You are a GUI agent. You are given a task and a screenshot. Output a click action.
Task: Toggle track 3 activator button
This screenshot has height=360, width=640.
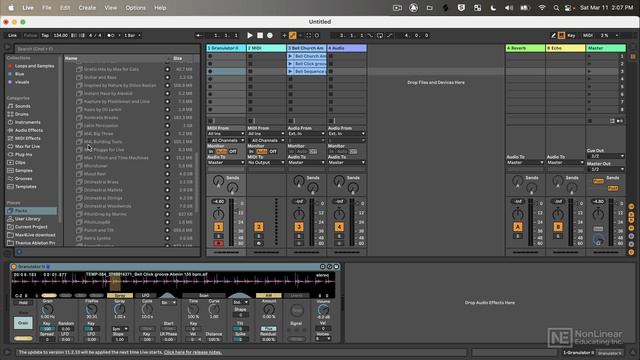[299, 227]
